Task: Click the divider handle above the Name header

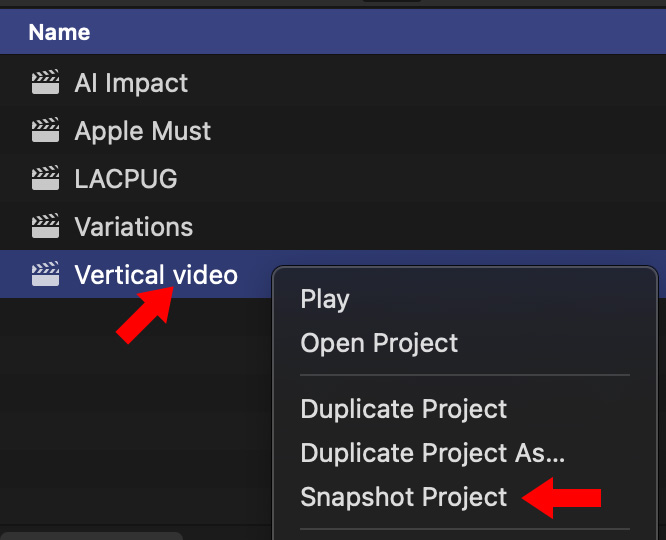Action: [391, 2]
